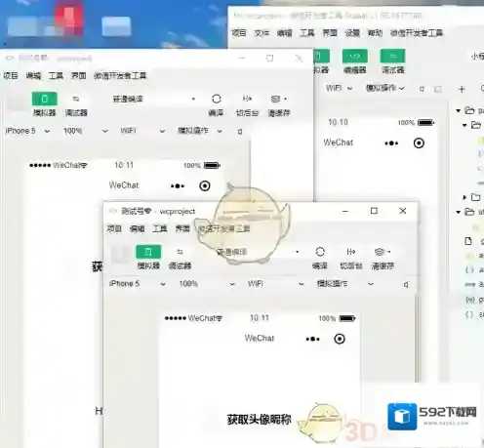The image size is (484, 448).
Task: Click mute speaker icon in back window toolbar
Action: pyautogui.click(x=422, y=89)
